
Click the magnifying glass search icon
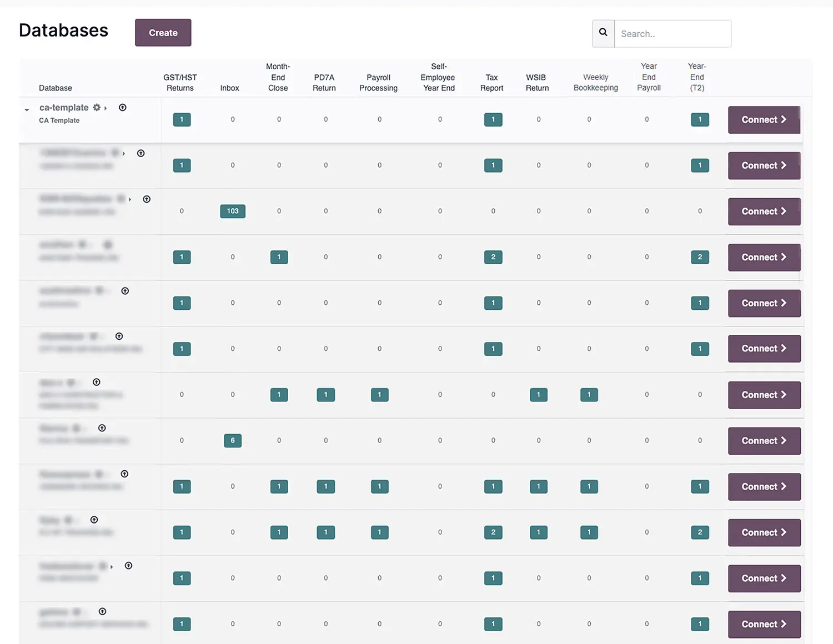coord(603,33)
